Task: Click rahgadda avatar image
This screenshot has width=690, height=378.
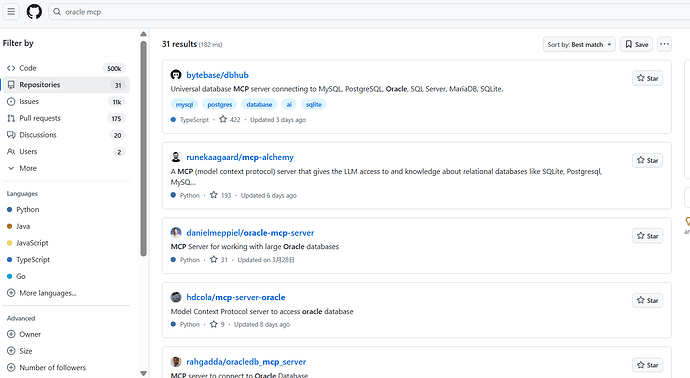Action: 176,362
